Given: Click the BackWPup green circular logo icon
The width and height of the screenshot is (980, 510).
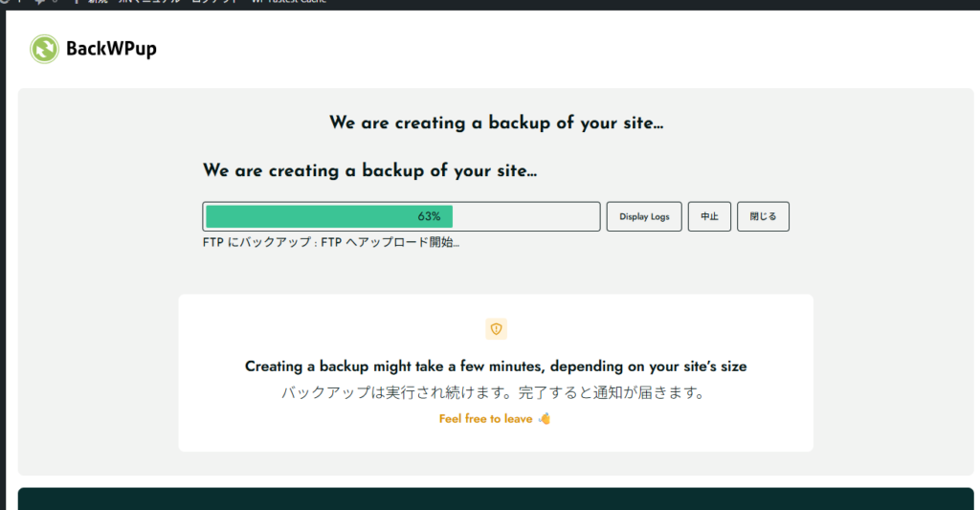Looking at the screenshot, I should [45, 49].
